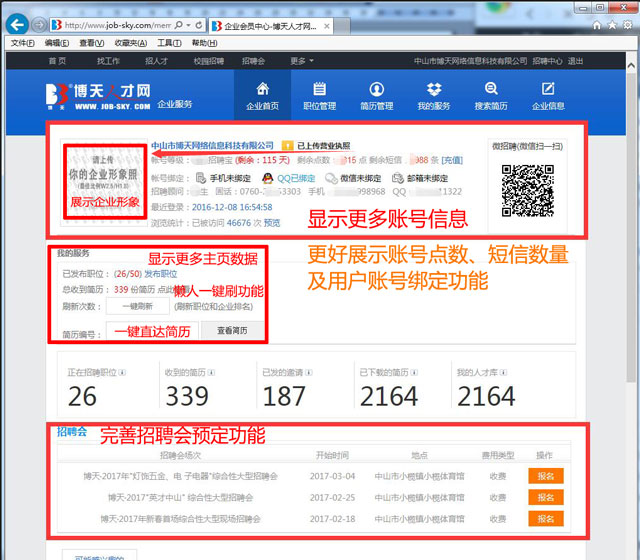
Task: Open the address bar dropdown arrow
Action: [188, 25]
